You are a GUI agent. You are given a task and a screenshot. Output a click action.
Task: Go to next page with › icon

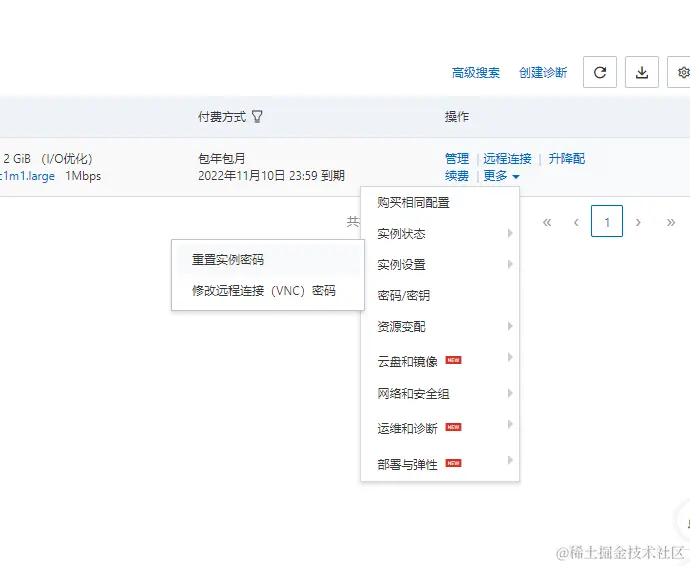[x=638, y=222]
